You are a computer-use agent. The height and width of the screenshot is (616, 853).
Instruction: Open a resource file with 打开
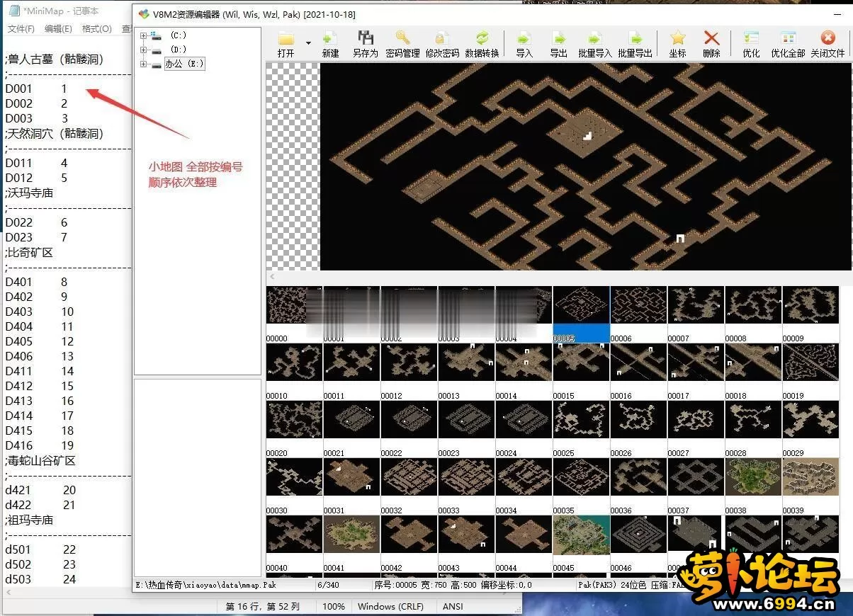click(286, 44)
